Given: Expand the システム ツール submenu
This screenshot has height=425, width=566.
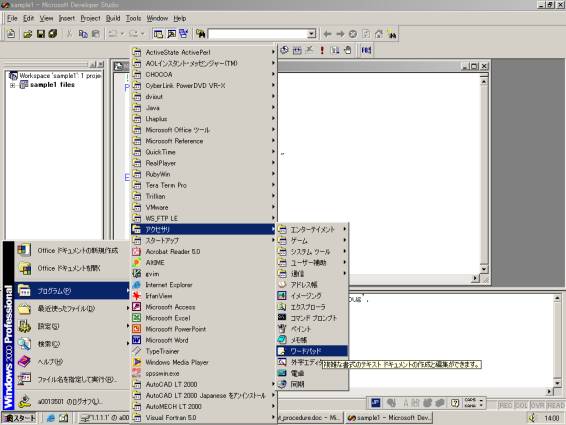Looking at the screenshot, I should point(312,251).
